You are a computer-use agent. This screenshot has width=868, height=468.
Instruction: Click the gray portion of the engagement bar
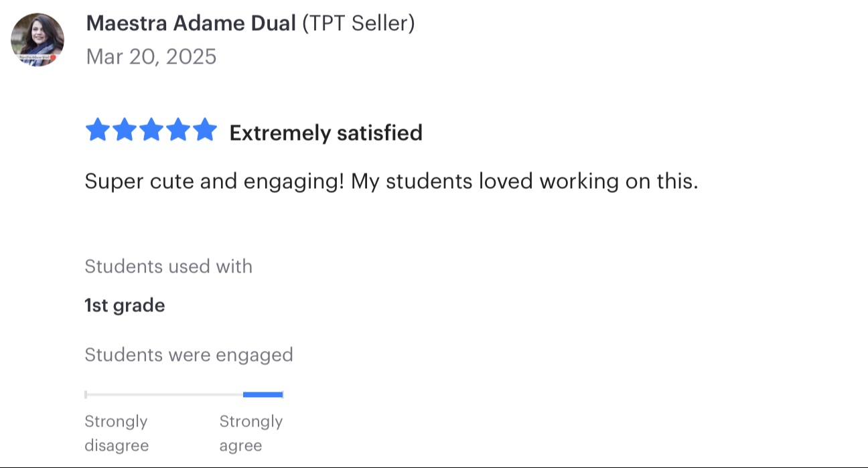pos(164,395)
